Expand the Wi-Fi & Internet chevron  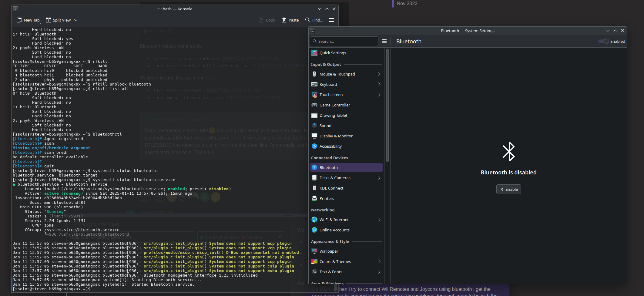379,220
